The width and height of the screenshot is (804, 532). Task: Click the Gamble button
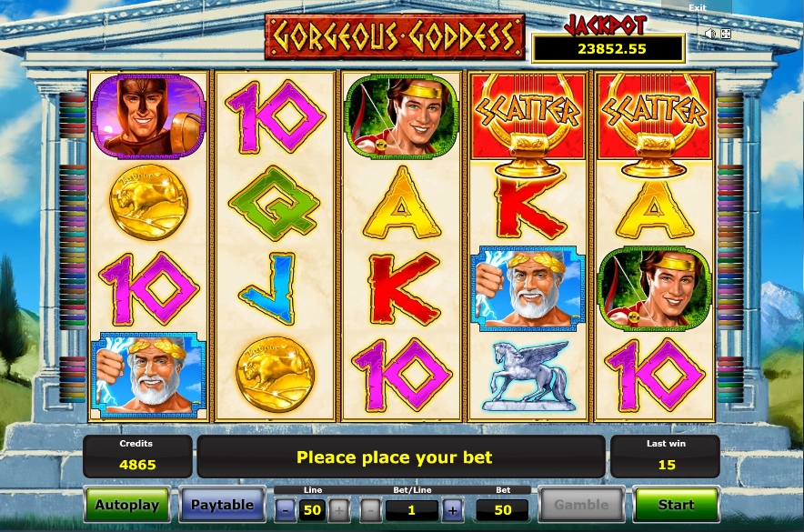point(581,505)
